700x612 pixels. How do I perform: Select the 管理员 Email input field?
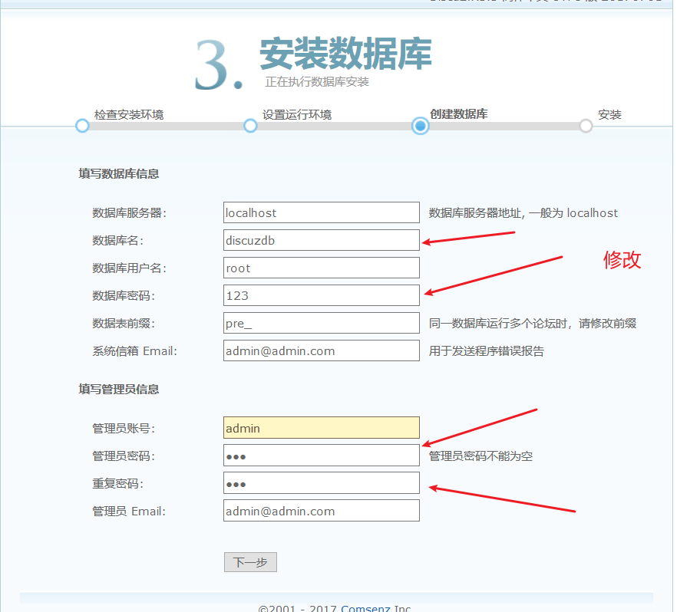(322, 511)
